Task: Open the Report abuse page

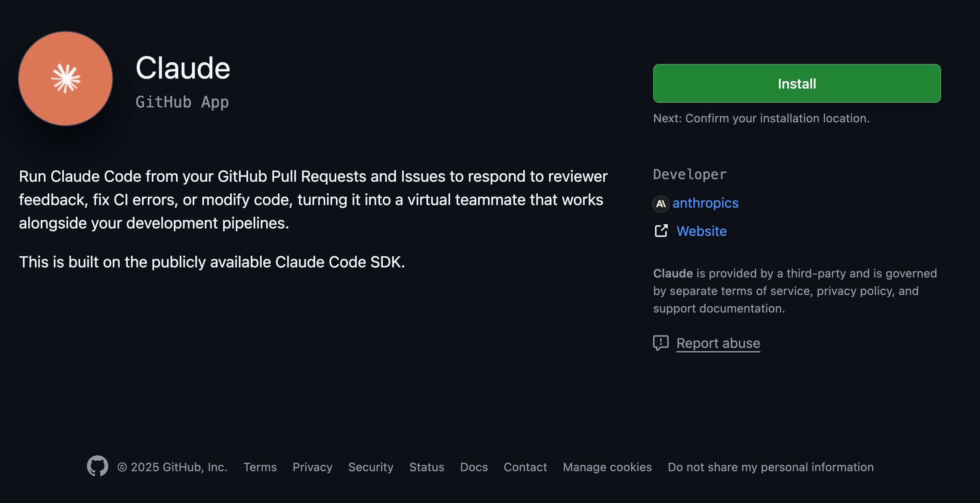Action: (x=718, y=343)
